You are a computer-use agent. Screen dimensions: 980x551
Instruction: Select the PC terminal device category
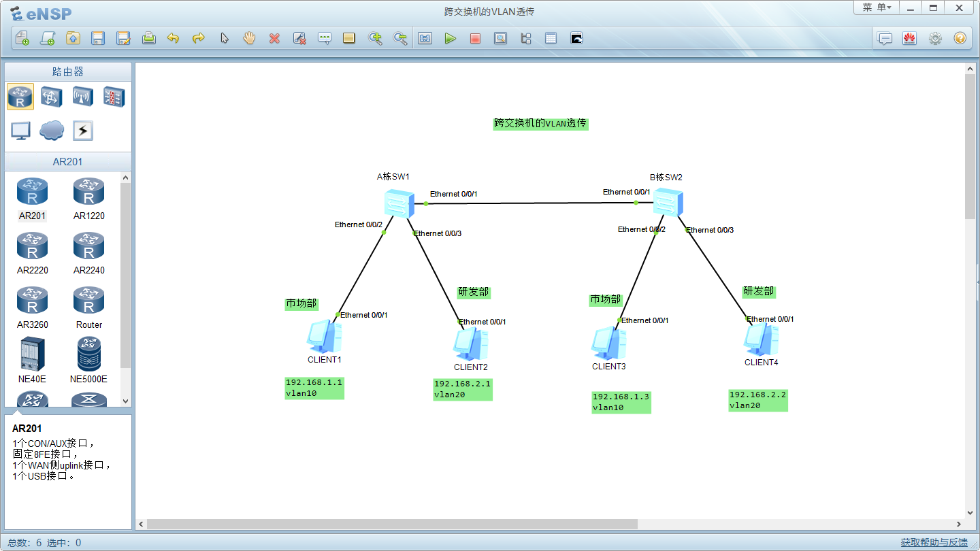tap(20, 131)
